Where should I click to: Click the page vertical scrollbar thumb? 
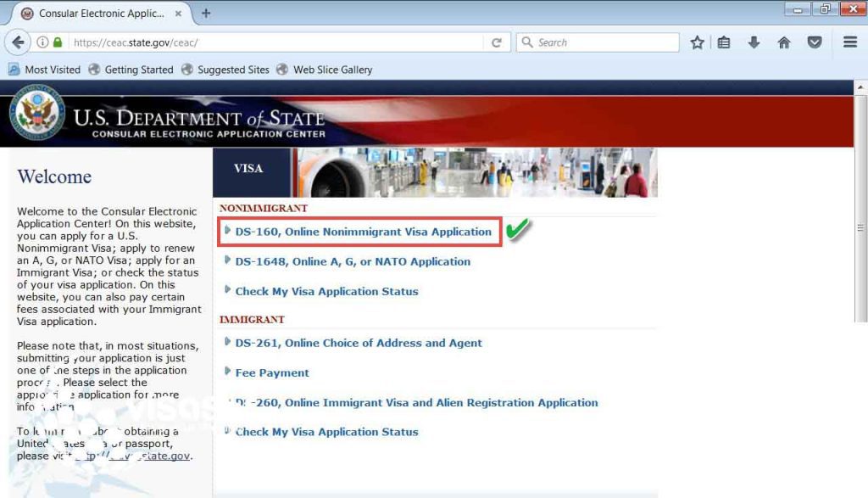click(860, 209)
